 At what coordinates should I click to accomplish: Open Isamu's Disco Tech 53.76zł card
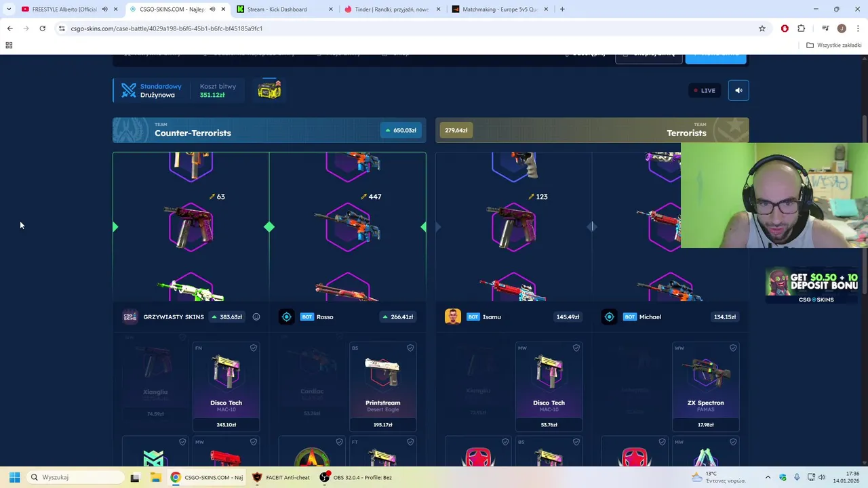click(549, 386)
